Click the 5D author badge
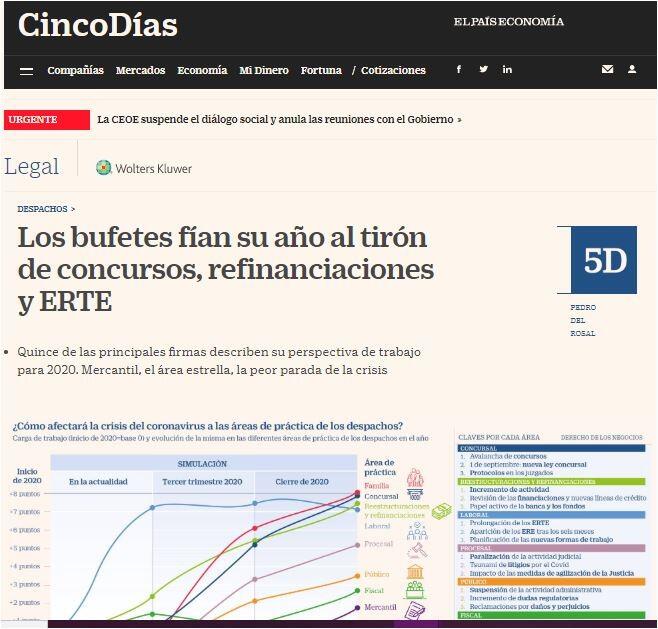The width and height of the screenshot is (658, 629). (x=604, y=260)
